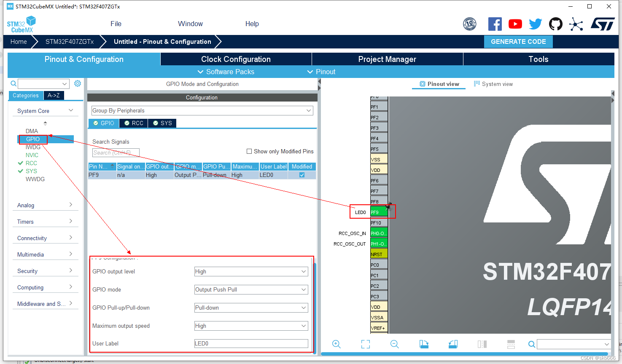
Task: Click the GitHub icon near the ST logo
Action: click(555, 24)
